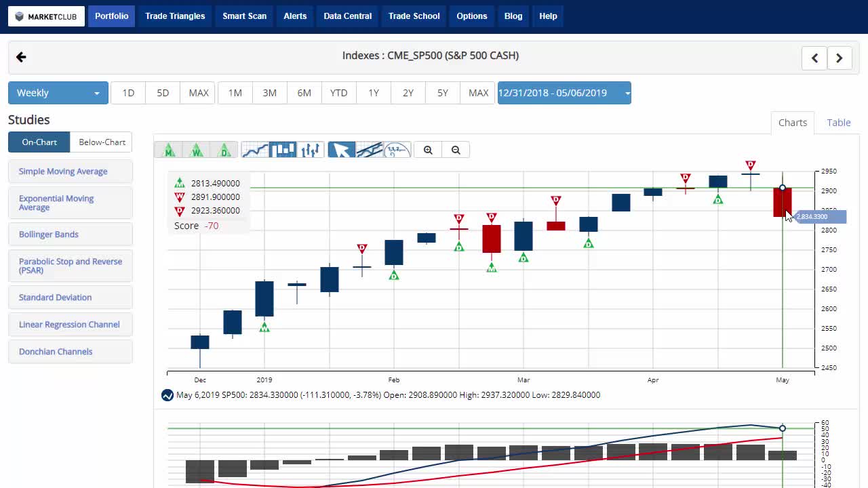Click red daily triangle in score box
This screenshot has height=488, width=868.
pos(179,210)
